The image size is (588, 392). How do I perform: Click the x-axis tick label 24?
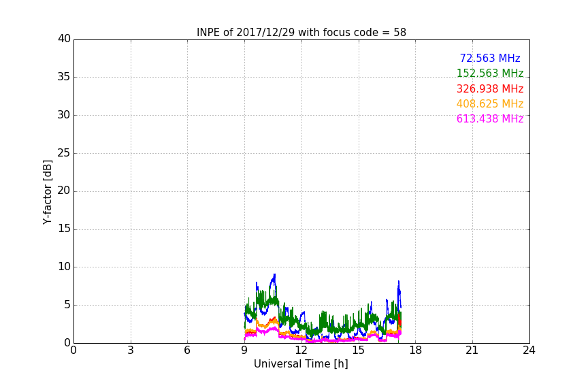click(529, 350)
